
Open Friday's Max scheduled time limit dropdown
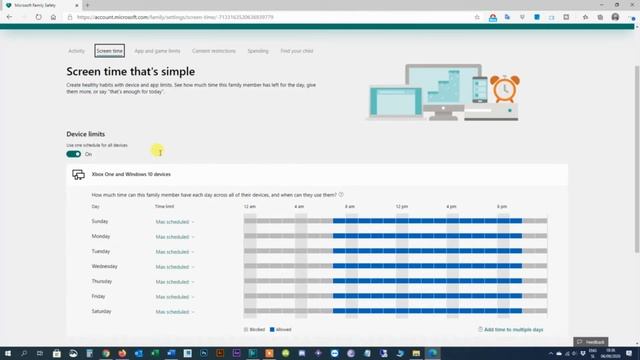[175, 297]
